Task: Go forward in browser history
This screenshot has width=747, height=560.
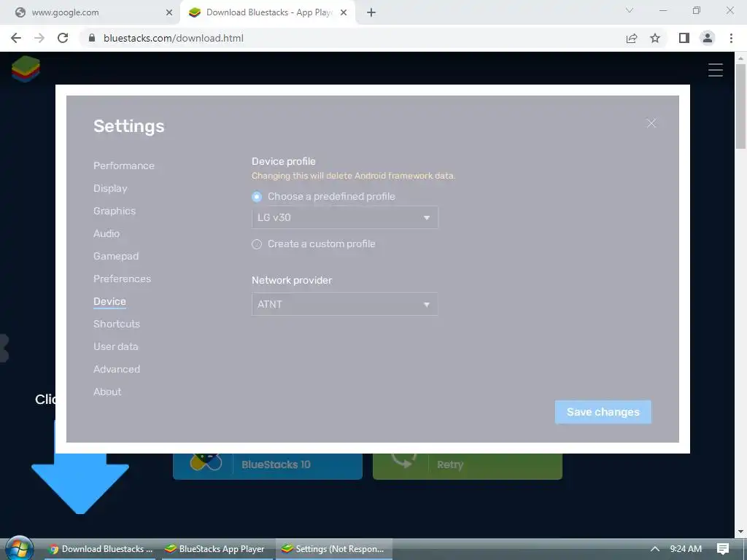Action: tap(39, 38)
